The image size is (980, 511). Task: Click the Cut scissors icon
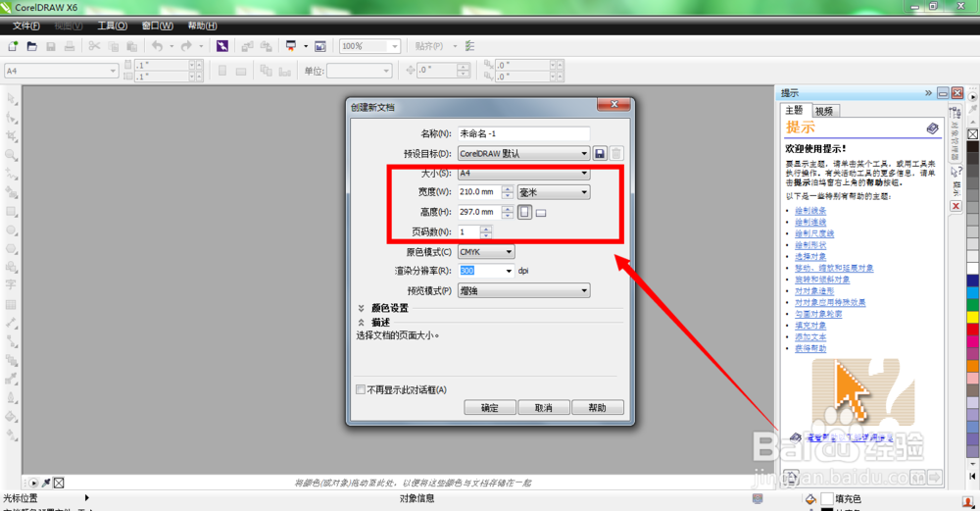[x=94, y=46]
